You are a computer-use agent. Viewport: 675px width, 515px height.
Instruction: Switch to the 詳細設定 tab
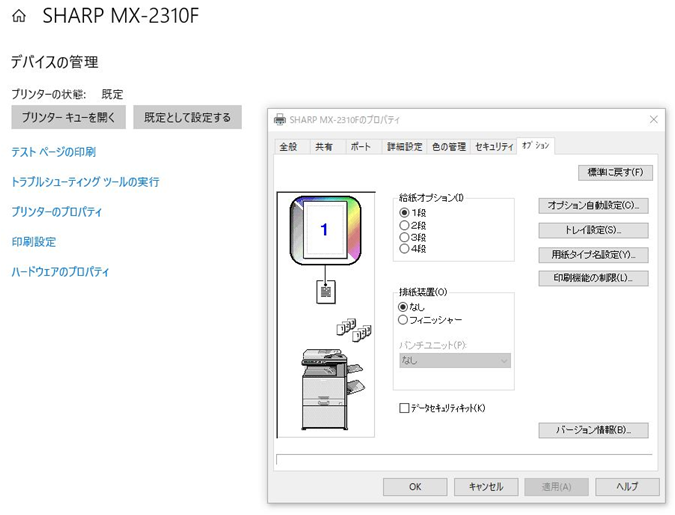tap(405, 147)
